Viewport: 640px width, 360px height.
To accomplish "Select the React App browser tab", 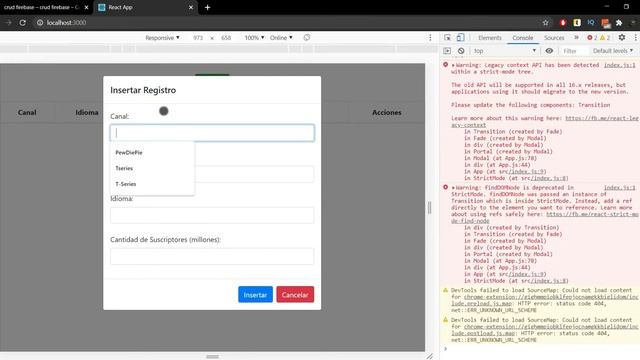I will (x=145, y=7).
